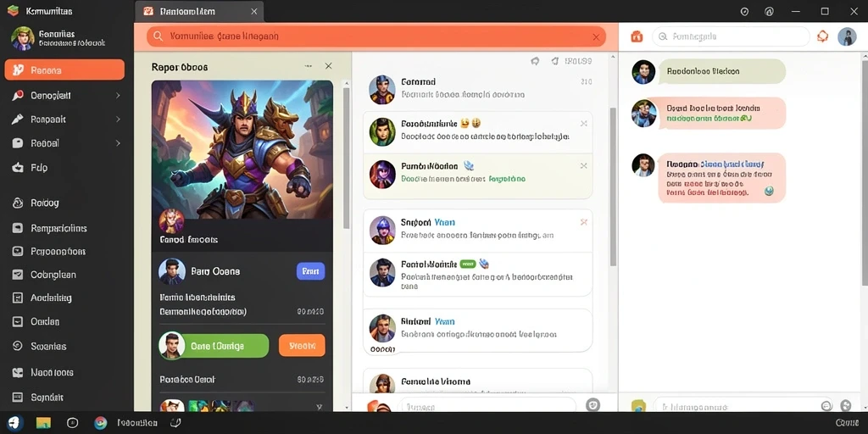Viewport: 868px width, 434px height.
Task: Click the emoji icon in right chat input
Action: [826, 405]
